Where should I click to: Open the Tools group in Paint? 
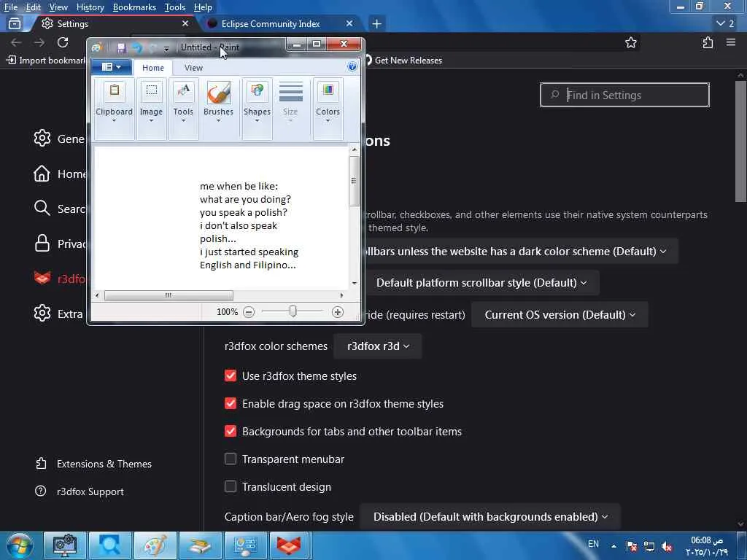click(x=183, y=109)
